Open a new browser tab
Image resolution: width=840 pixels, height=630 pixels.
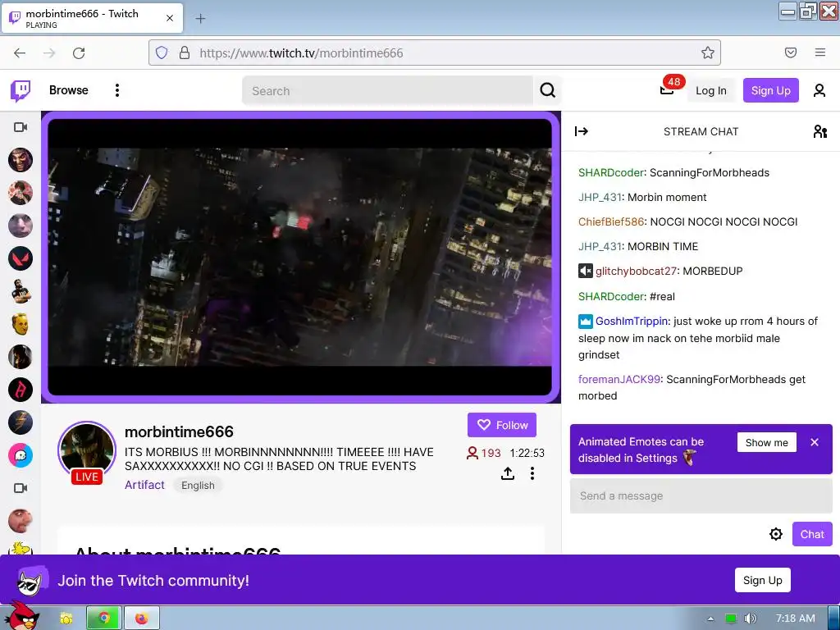(x=200, y=19)
